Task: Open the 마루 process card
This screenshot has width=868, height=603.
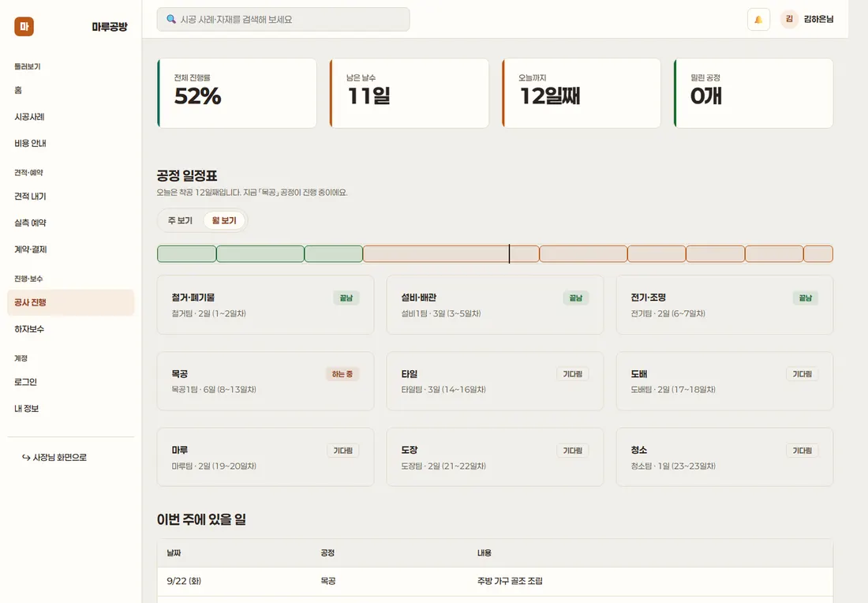Action: (x=265, y=457)
